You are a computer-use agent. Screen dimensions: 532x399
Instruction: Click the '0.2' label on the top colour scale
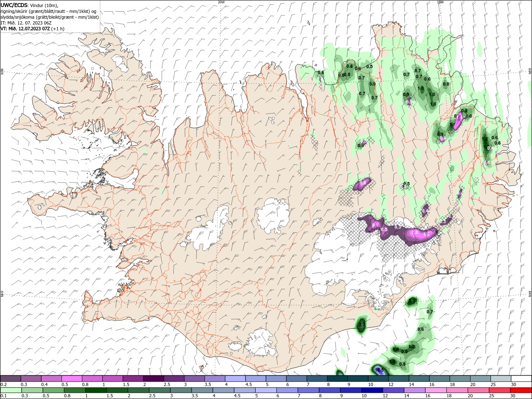point(4,384)
